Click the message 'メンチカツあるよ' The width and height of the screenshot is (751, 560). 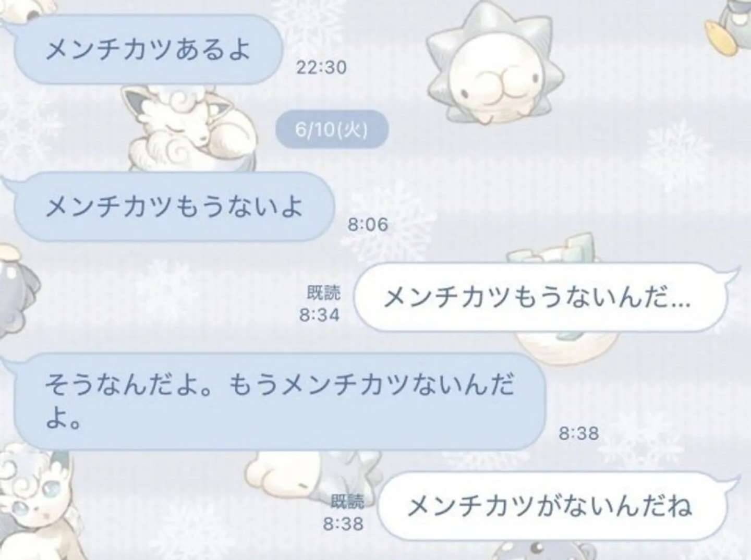tap(149, 50)
